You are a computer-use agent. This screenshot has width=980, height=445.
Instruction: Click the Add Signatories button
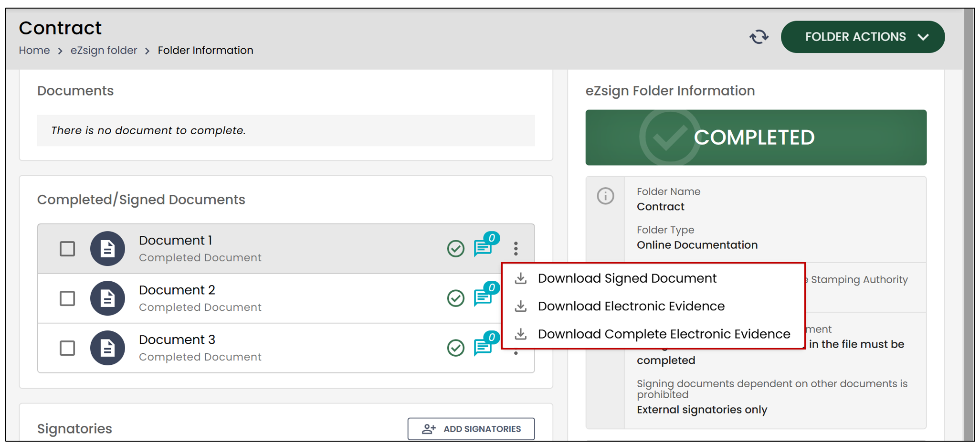pyautogui.click(x=471, y=429)
